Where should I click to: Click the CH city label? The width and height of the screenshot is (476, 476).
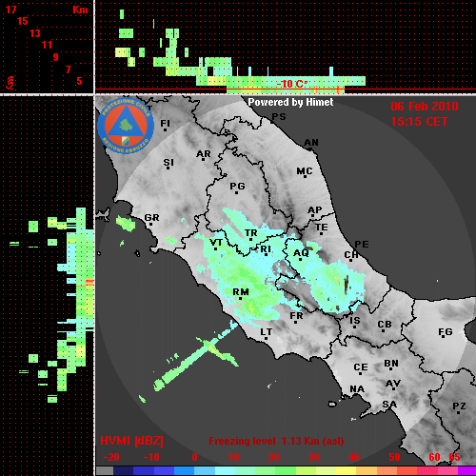[351, 255]
